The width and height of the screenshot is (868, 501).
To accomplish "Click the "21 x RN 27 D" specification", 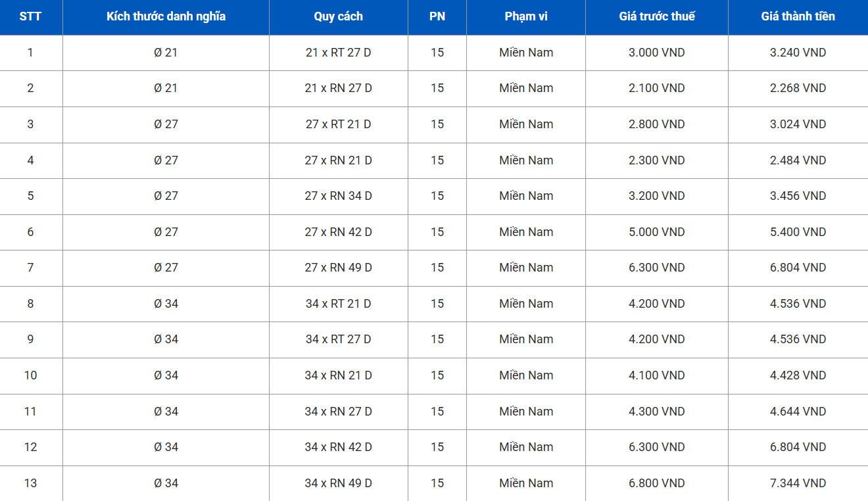I will coord(338,88).
